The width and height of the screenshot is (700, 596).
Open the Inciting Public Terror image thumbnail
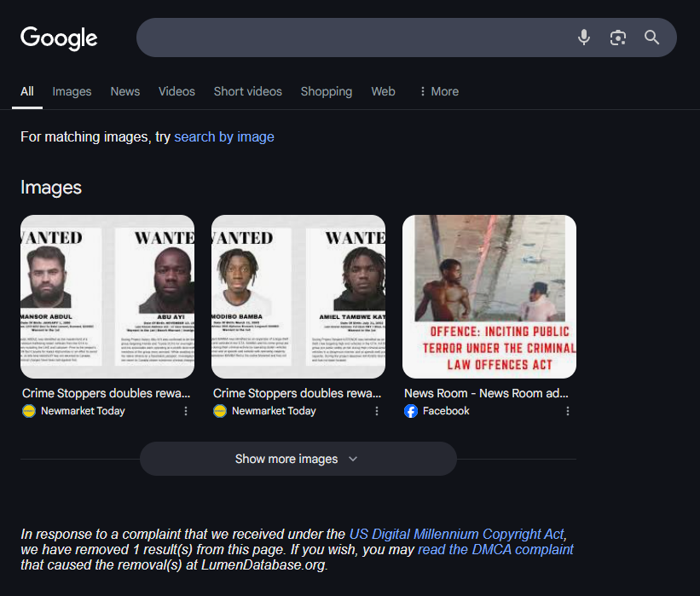coord(489,297)
